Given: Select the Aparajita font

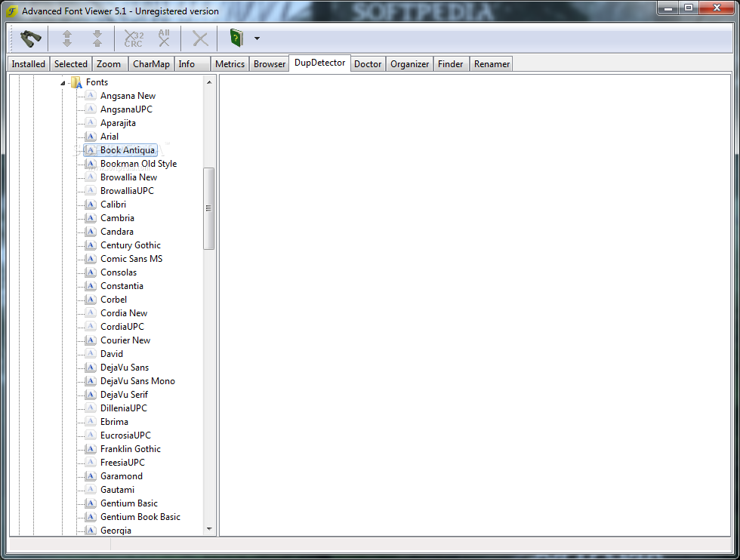Looking at the screenshot, I should pos(118,123).
